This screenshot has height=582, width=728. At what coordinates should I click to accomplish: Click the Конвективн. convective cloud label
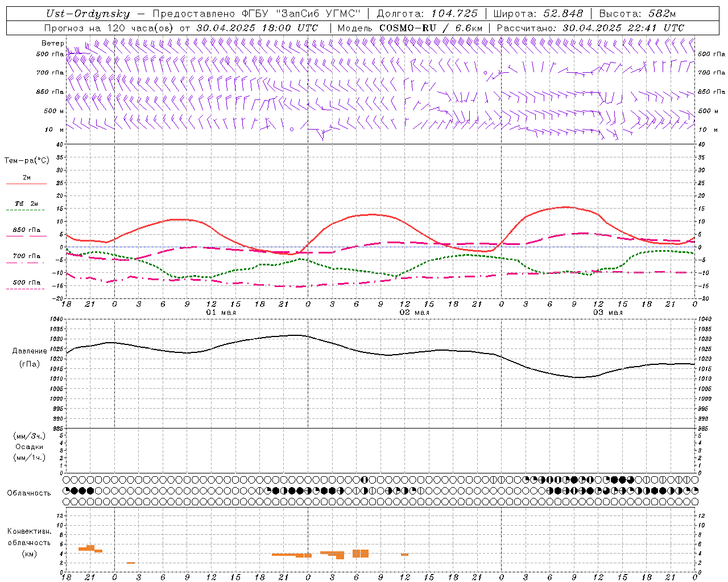30,531
